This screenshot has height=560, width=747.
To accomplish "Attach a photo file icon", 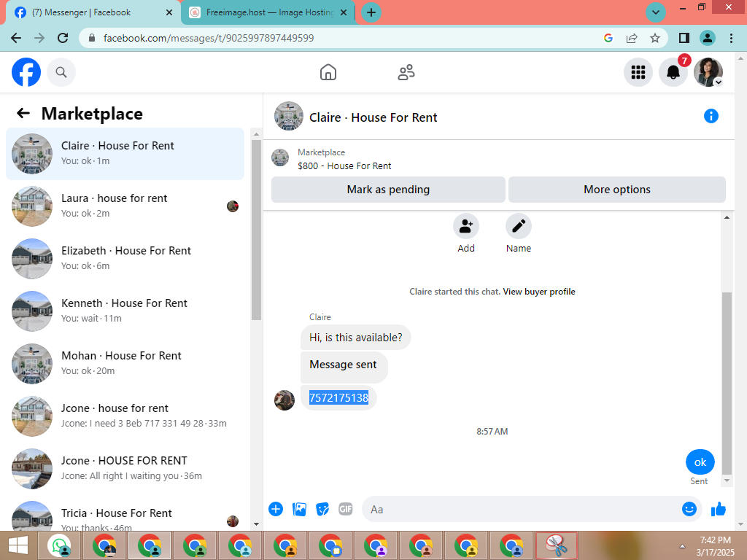I will tap(299, 509).
